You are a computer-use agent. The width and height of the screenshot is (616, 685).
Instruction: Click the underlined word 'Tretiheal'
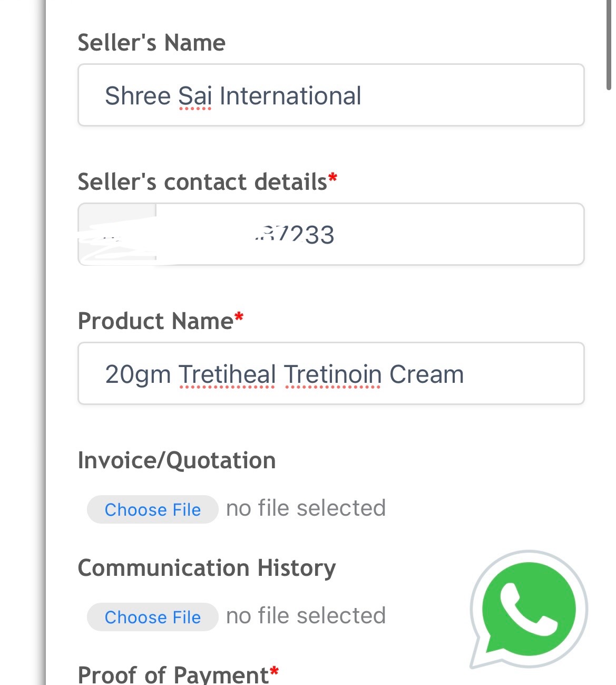click(227, 374)
